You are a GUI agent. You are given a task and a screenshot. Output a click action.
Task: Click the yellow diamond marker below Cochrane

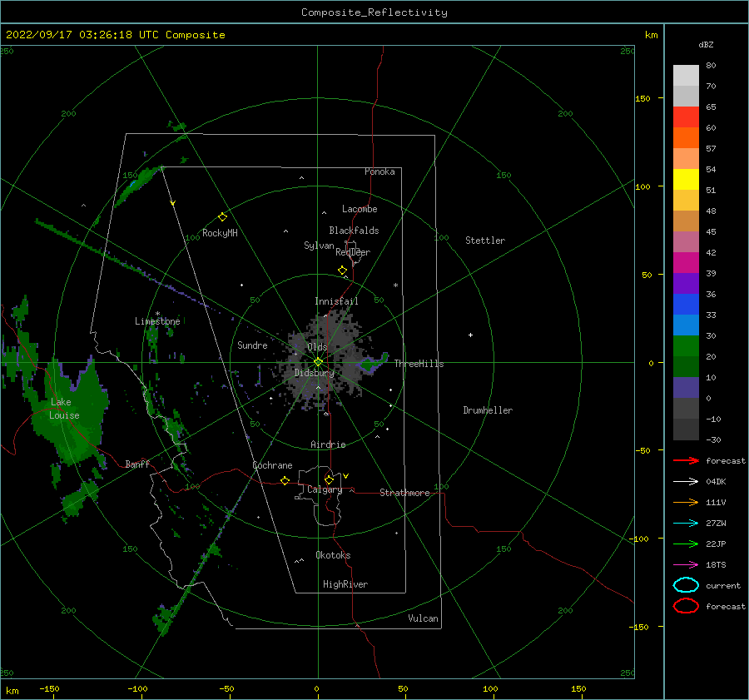[285, 481]
